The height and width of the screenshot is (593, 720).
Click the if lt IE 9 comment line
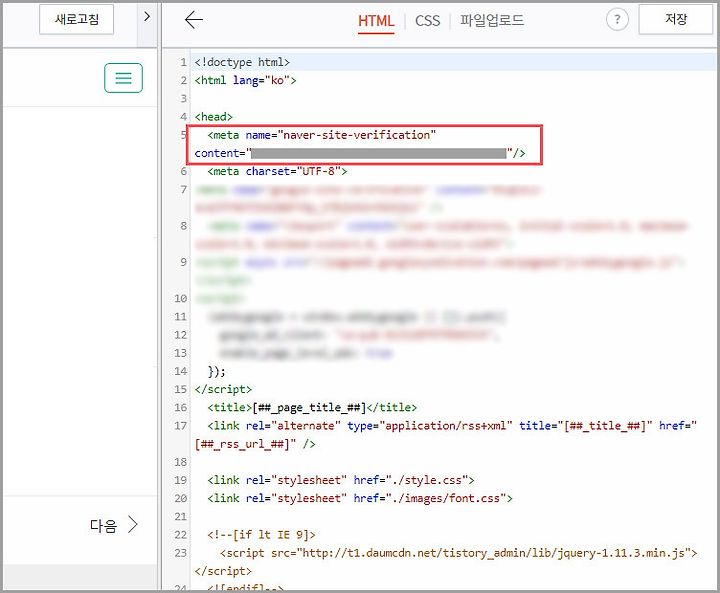click(261, 535)
